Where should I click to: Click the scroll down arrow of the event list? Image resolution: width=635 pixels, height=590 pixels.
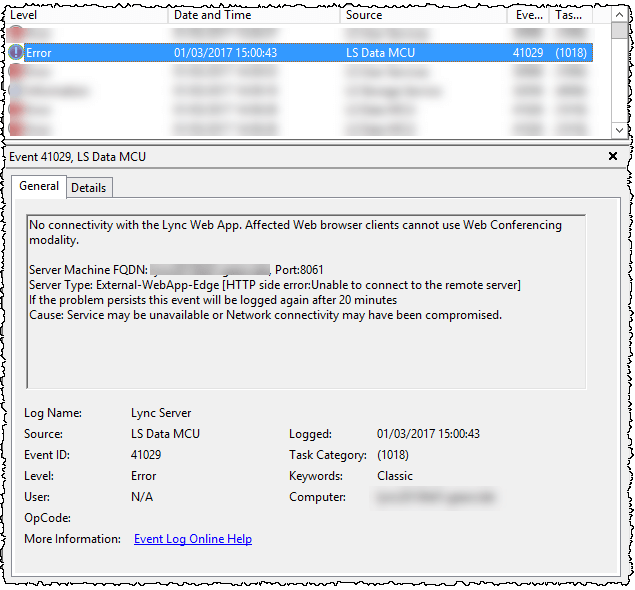[619, 130]
